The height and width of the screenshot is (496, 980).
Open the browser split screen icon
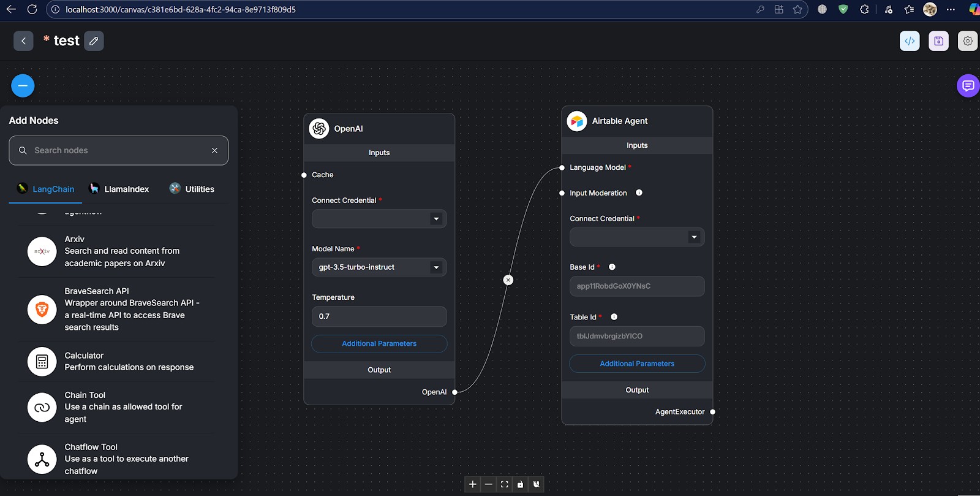point(779,9)
